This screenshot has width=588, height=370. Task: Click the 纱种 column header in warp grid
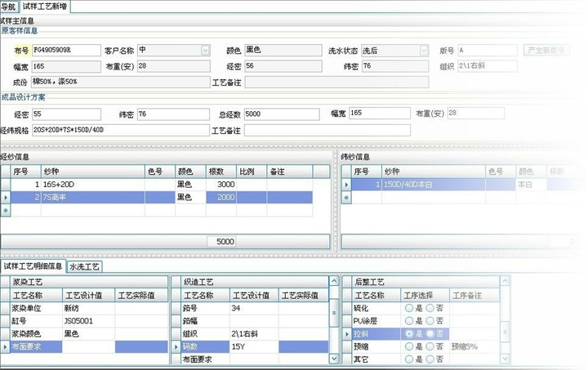[x=91, y=172]
